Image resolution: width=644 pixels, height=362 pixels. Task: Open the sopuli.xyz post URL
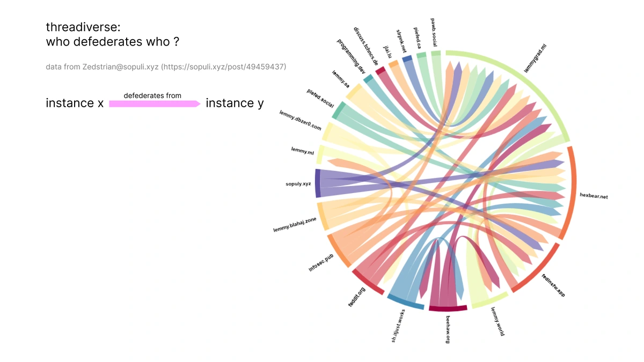tap(224, 67)
